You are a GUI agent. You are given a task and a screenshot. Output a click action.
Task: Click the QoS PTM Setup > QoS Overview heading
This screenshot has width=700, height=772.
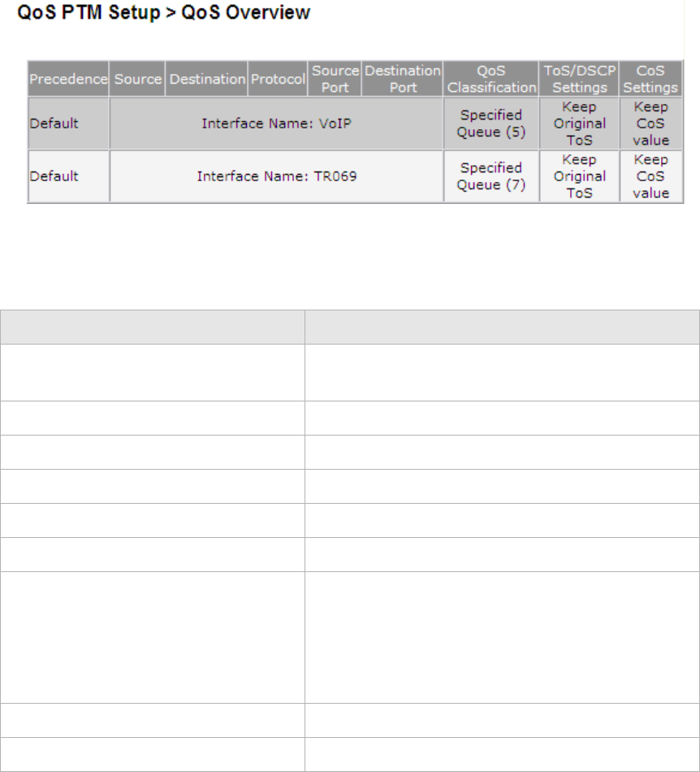164,12
